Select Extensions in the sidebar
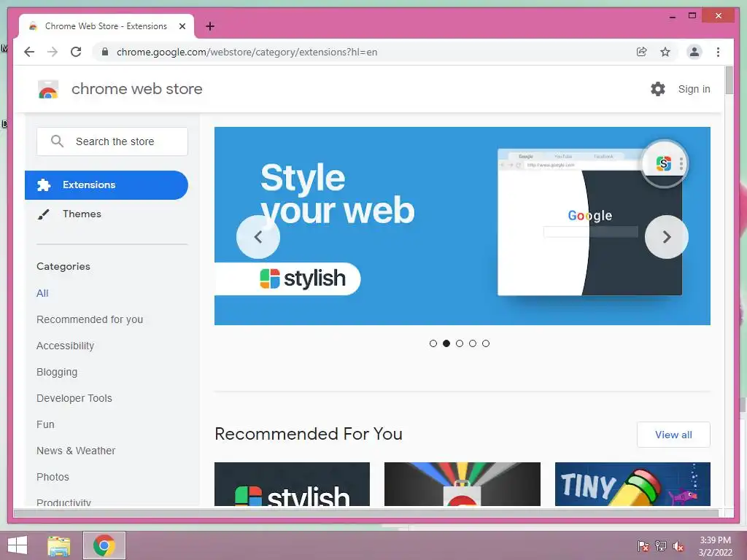Screen dimensions: 747x560 pos(107,184)
